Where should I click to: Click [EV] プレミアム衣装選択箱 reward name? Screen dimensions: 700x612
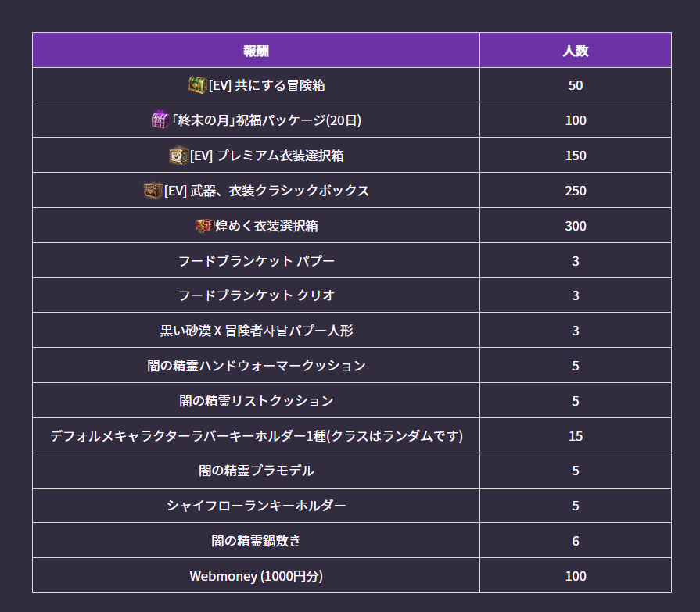pyautogui.click(x=267, y=156)
